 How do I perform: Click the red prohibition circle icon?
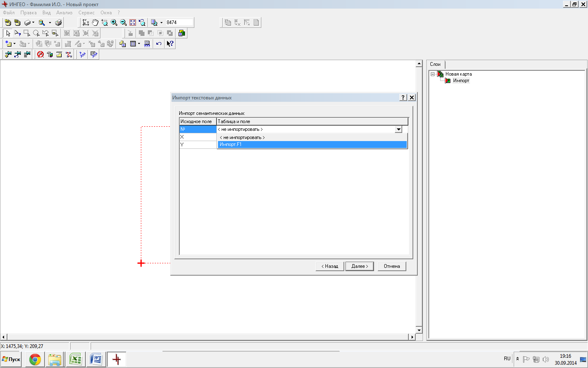40,54
